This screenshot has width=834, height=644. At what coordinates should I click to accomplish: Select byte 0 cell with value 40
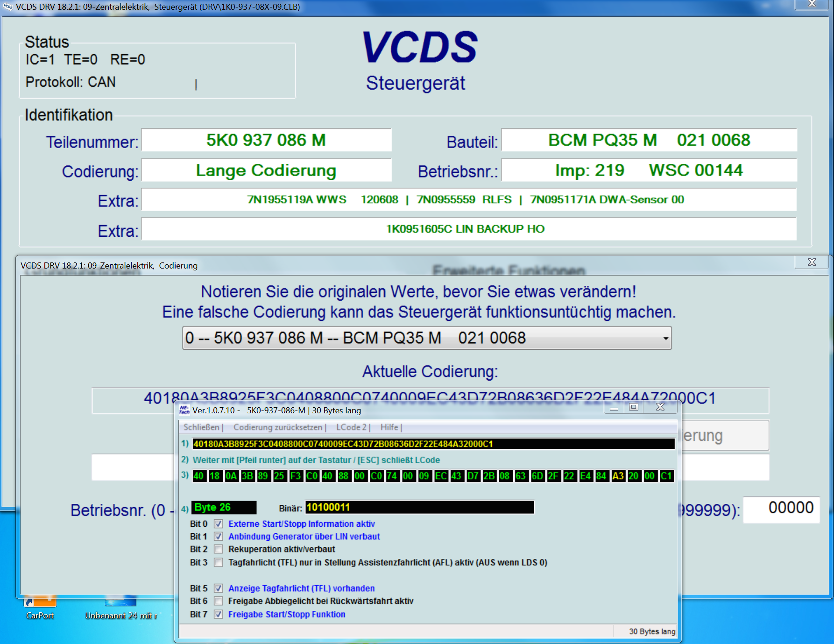point(198,476)
